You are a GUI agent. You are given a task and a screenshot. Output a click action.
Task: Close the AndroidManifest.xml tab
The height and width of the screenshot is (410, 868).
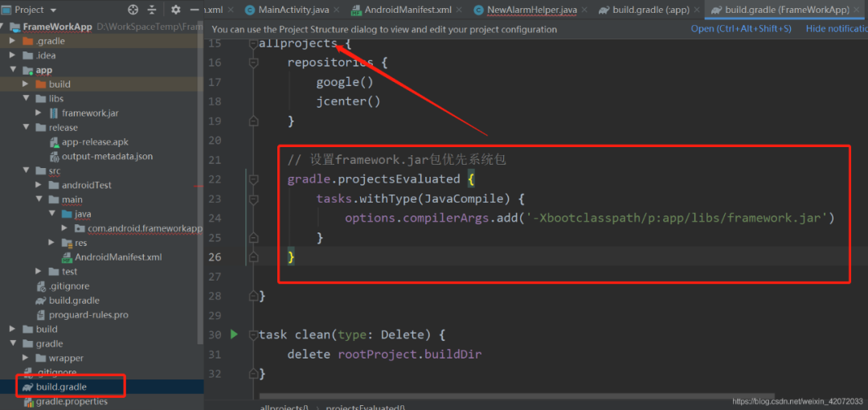tap(461, 10)
